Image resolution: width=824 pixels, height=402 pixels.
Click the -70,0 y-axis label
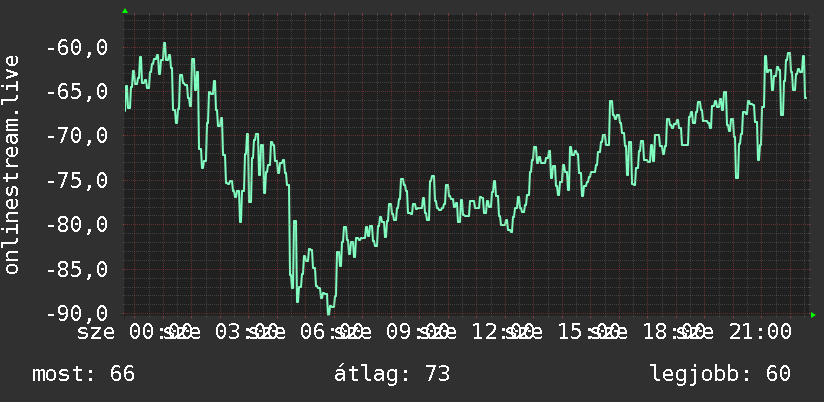point(77,136)
